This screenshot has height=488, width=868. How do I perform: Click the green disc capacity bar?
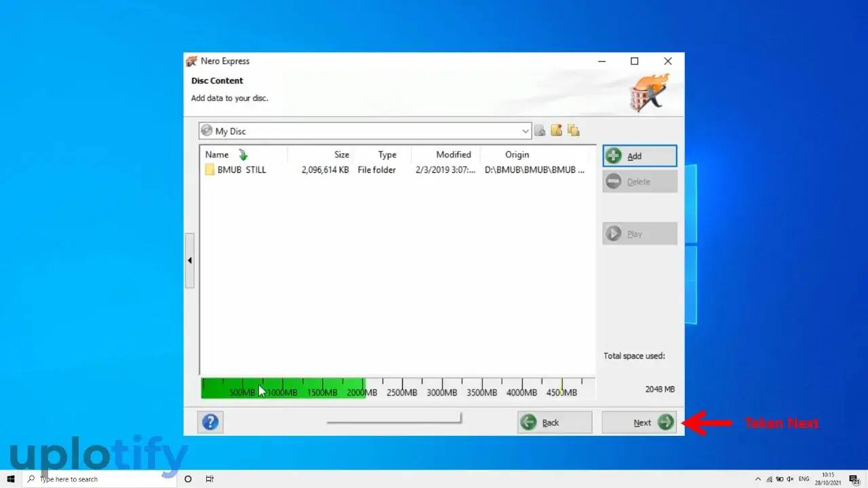click(283, 388)
